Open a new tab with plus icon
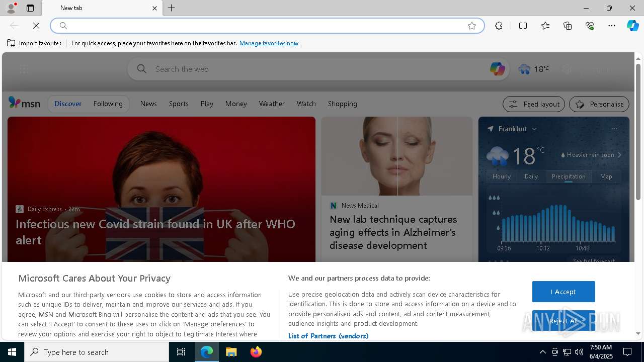The width and height of the screenshot is (644, 362). pyautogui.click(x=172, y=8)
